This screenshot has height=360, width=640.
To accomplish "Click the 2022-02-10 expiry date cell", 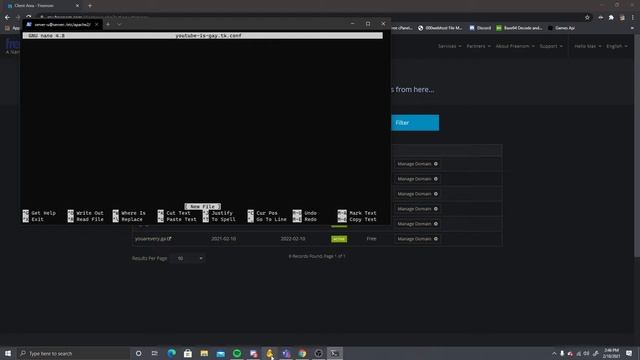I will (293, 239).
